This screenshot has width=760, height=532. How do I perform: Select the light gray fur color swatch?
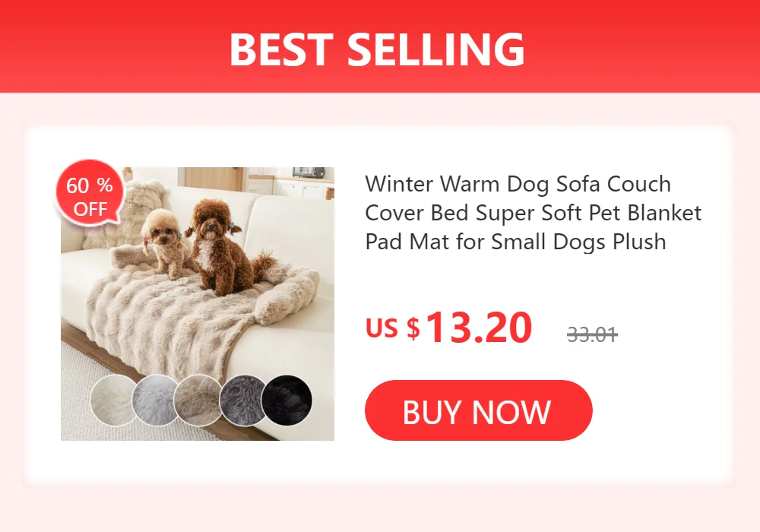click(x=154, y=401)
